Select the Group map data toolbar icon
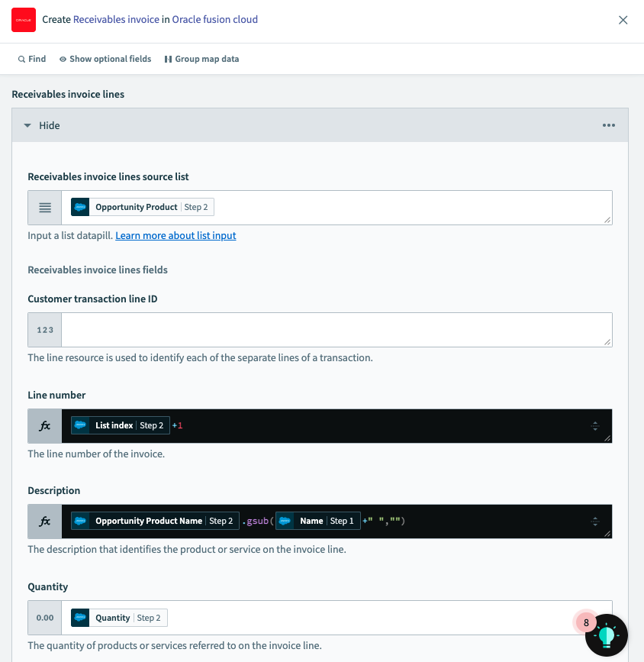This screenshot has width=644, height=662. pyautogui.click(x=166, y=59)
